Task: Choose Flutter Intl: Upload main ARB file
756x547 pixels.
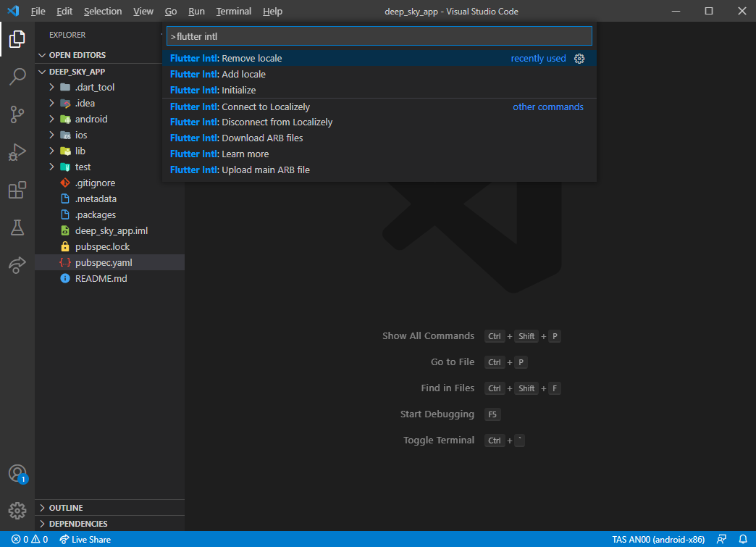Action: coord(379,170)
